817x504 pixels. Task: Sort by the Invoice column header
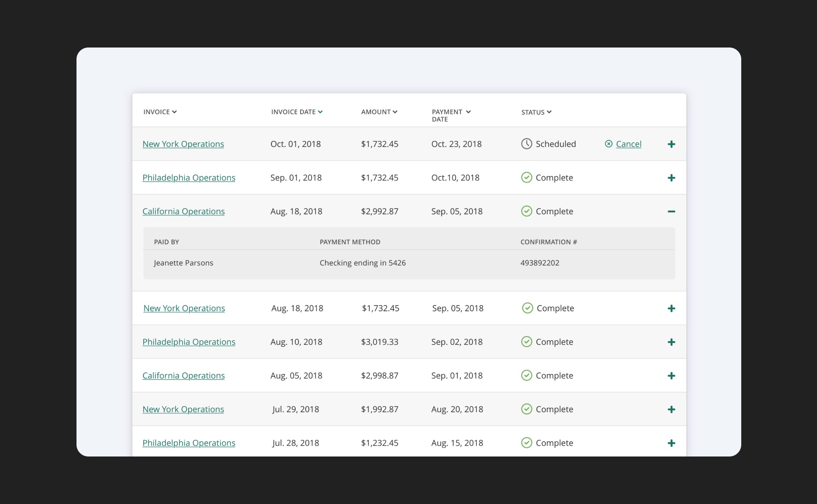[160, 112]
